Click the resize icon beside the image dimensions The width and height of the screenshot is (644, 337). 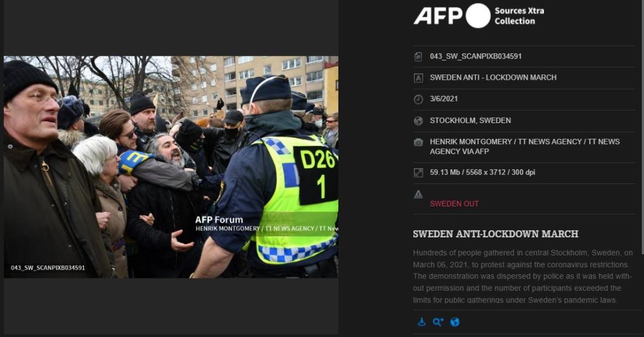point(418,173)
